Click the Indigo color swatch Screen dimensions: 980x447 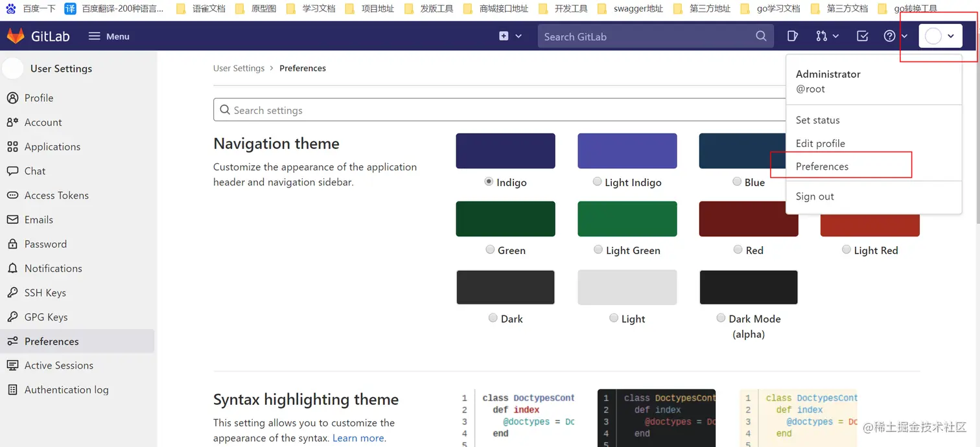pos(506,151)
